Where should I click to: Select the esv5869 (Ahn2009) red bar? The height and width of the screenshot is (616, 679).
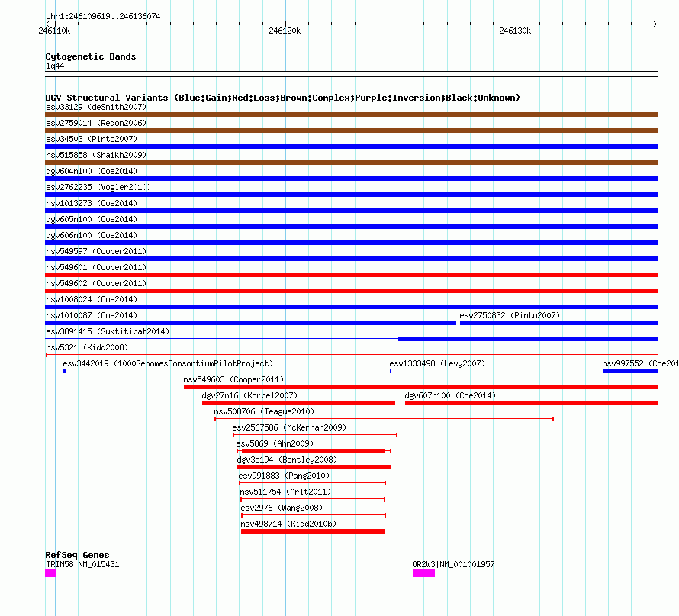click(313, 451)
